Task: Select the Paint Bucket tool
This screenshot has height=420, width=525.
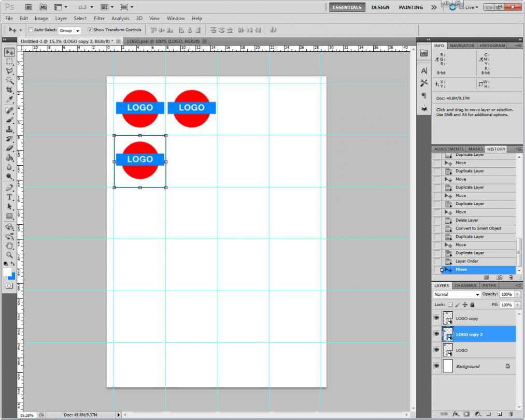Action: tap(9, 157)
